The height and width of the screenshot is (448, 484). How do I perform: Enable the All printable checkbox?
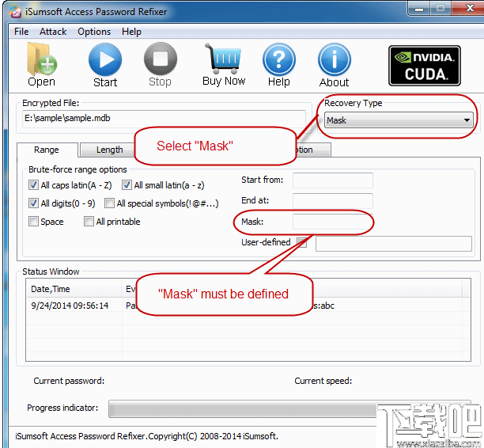point(89,222)
